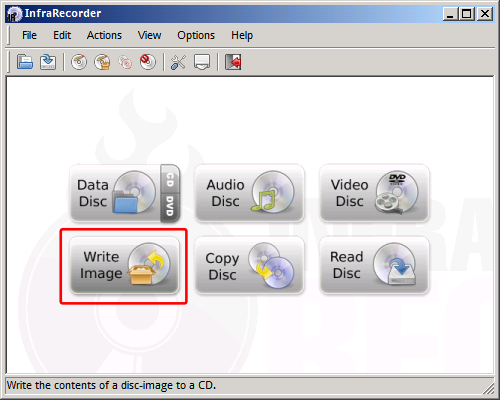Select the CD tab on Data Disc
This screenshot has height=400, width=500.
pos(170,179)
